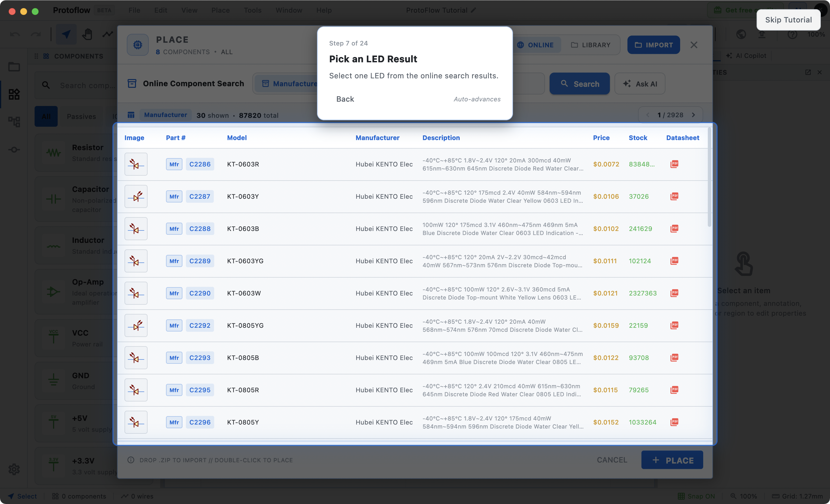This screenshot has height=504, width=830.
Task: Select the Wire drawing tool
Action: coord(108,34)
